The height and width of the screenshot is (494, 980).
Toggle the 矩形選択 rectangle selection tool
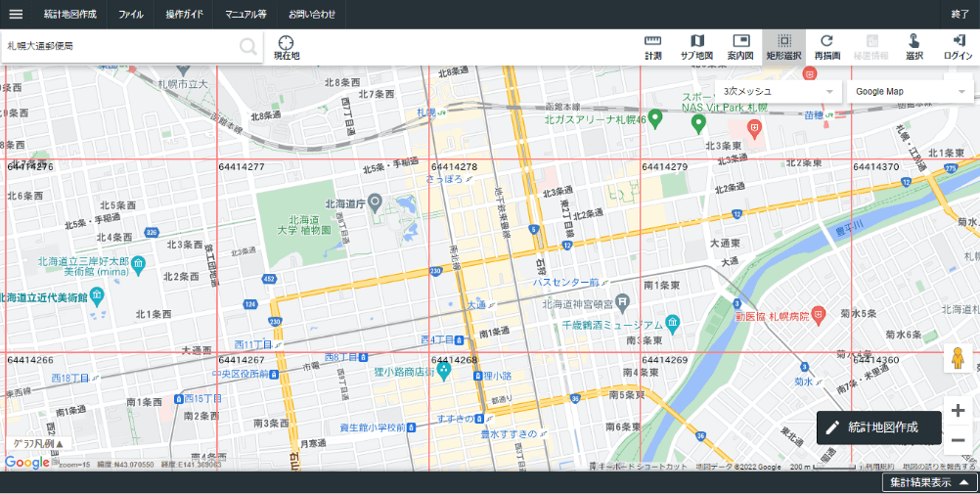click(783, 48)
